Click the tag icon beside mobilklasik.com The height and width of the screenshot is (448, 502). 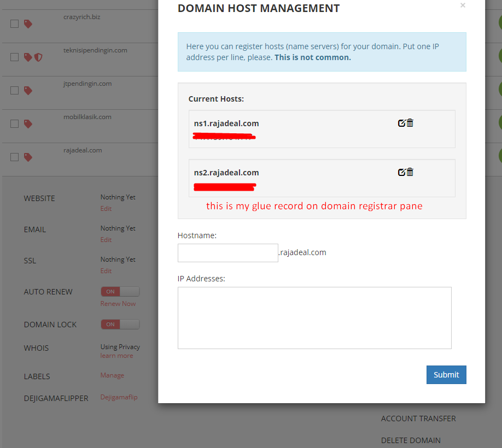click(28, 124)
